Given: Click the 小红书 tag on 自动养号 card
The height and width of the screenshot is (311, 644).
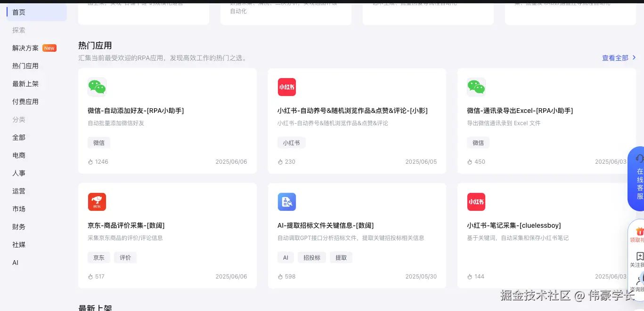Looking at the screenshot, I should tap(292, 143).
